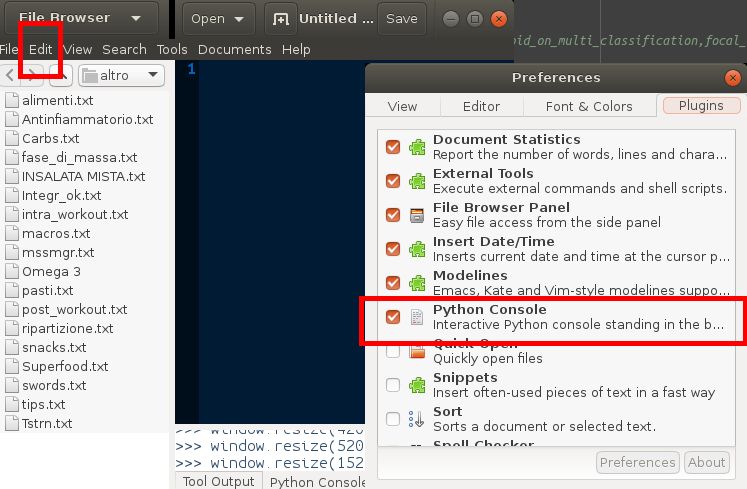This screenshot has height=489, width=747.
Task: Click the new document icon in header bar
Action: point(281,19)
